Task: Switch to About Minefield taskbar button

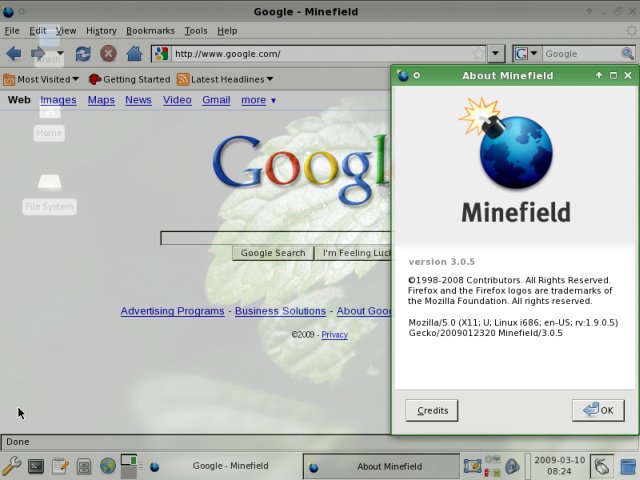Action: click(381, 466)
